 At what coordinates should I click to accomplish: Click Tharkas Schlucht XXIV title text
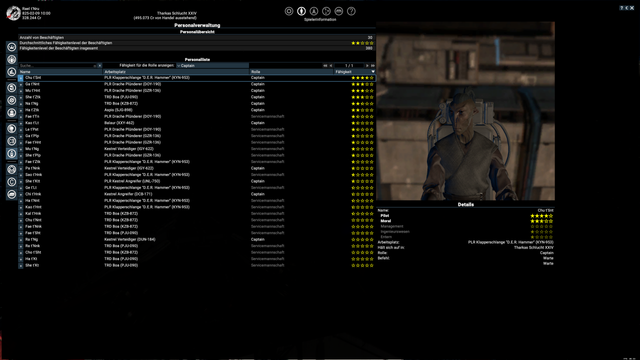(x=177, y=13)
